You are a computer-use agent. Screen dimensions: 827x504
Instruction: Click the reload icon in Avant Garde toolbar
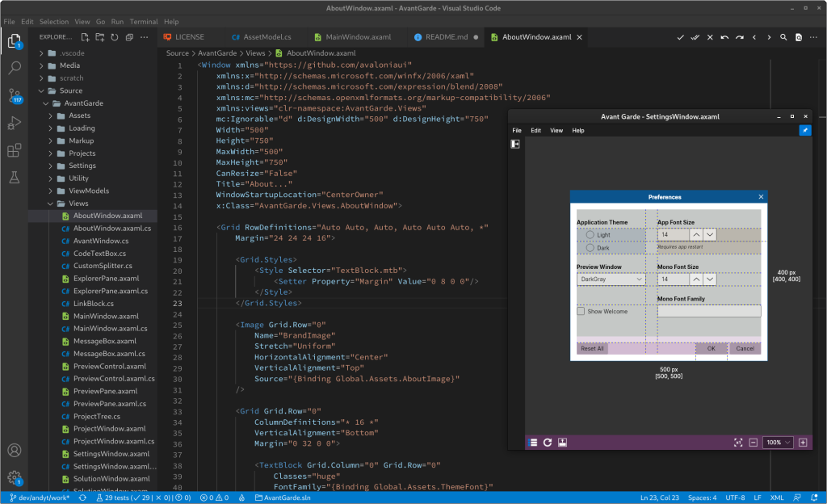point(548,443)
